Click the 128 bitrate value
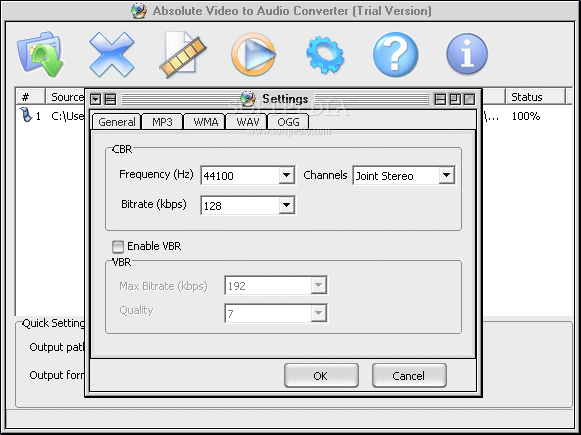 pos(213,206)
